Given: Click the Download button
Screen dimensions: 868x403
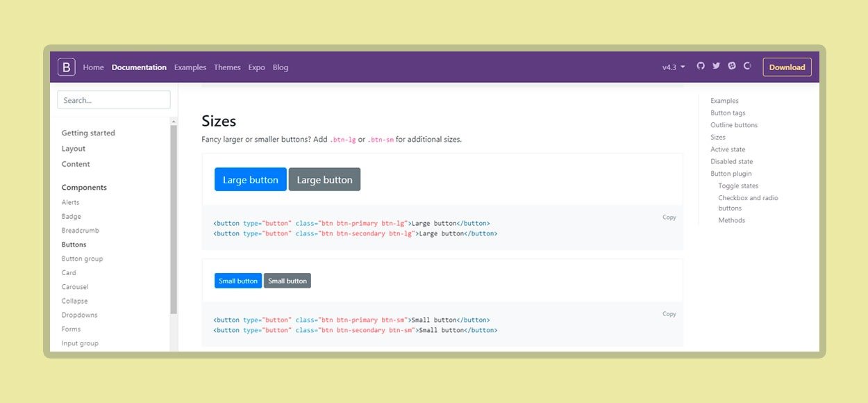Looking at the screenshot, I should tap(787, 67).
